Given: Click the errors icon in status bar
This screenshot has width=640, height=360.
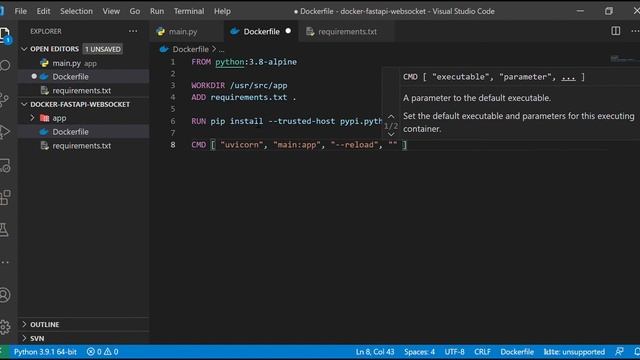Looking at the screenshot, I should click(x=91, y=351).
